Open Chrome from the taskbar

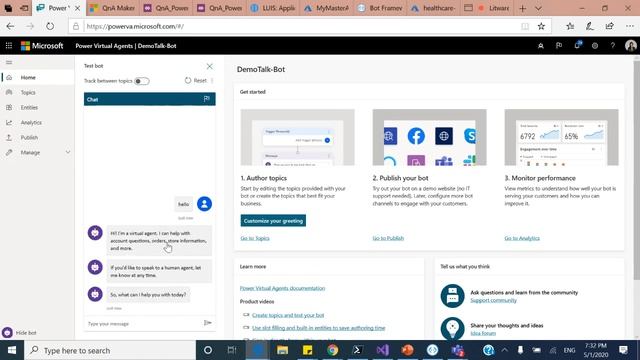(333, 350)
